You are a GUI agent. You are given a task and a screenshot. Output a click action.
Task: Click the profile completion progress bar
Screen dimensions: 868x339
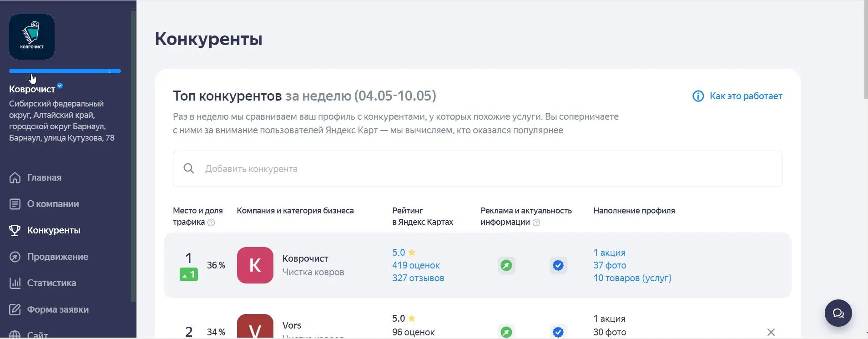[65, 71]
